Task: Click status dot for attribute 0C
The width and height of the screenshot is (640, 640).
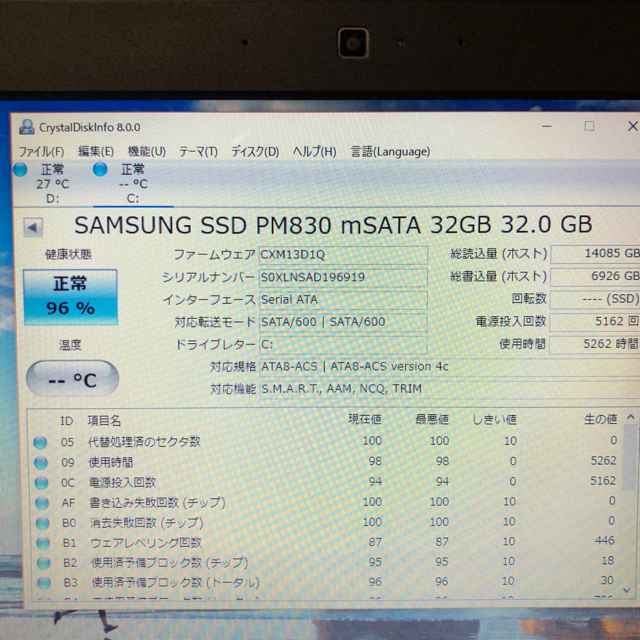Action: [41, 483]
